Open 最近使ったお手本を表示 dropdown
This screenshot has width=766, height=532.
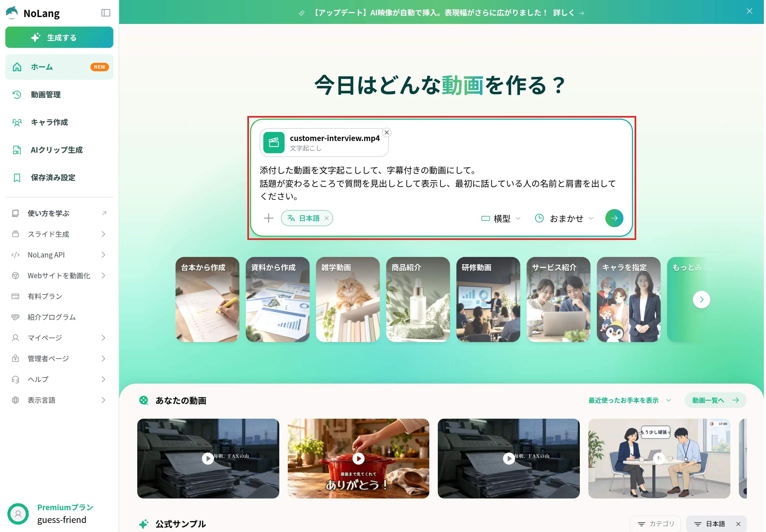tap(629, 400)
